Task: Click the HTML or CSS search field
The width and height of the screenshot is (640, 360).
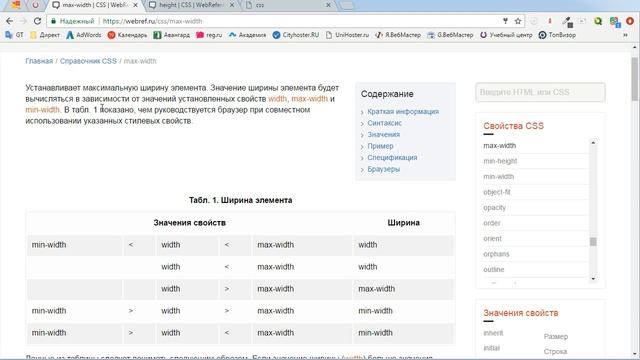Action: click(540, 92)
